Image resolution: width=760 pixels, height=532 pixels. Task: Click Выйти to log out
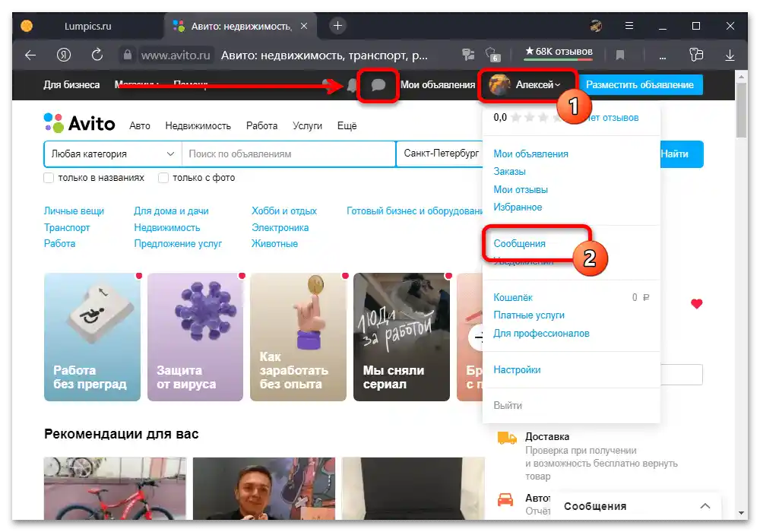[508, 406]
